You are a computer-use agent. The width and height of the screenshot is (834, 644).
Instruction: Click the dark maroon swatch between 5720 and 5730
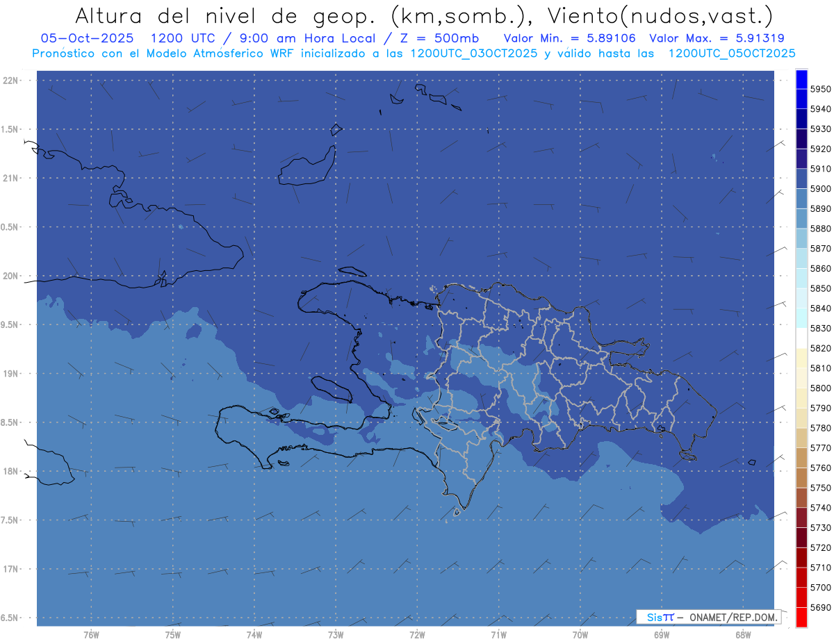click(x=801, y=538)
